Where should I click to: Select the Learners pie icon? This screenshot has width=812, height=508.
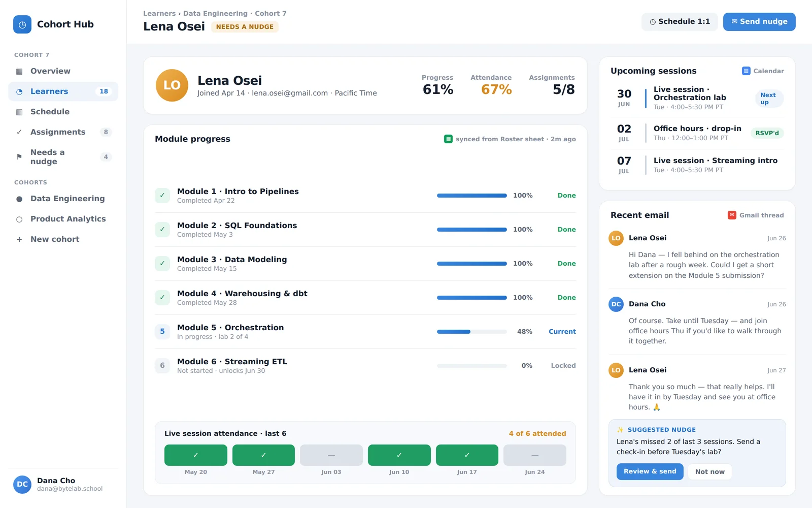[x=19, y=91]
